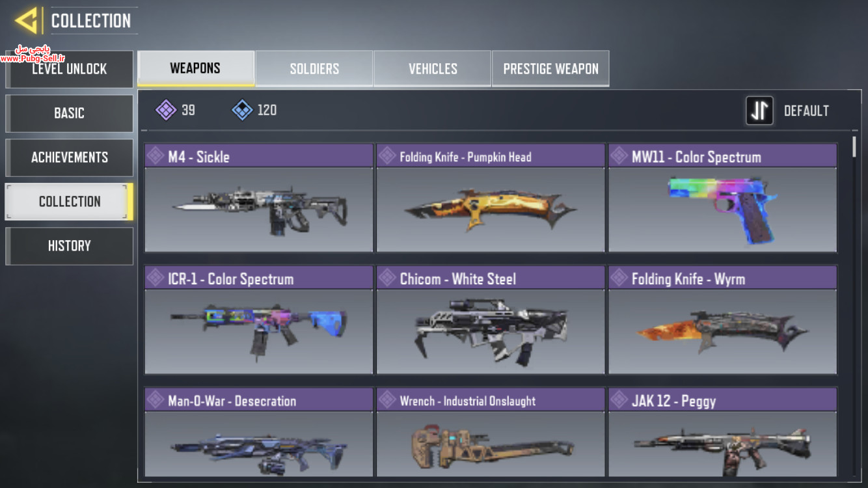This screenshot has height=488, width=868.
Task: Click the blue rare rarity count icon
Action: coord(242,110)
